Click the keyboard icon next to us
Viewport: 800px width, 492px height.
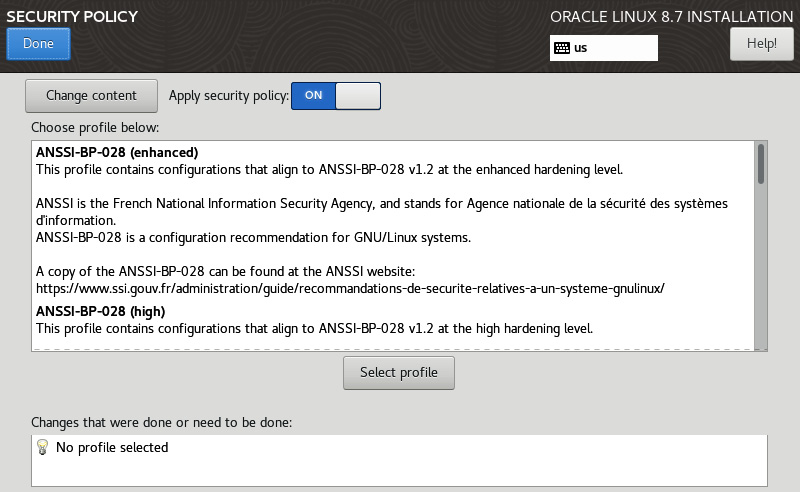[562, 48]
